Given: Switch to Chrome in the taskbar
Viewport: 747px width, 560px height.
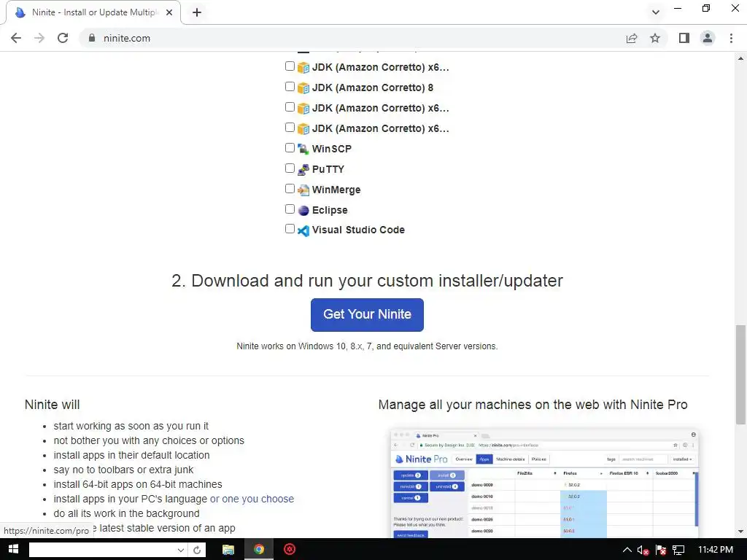Looking at the screenshot, I should pos(259,550).
